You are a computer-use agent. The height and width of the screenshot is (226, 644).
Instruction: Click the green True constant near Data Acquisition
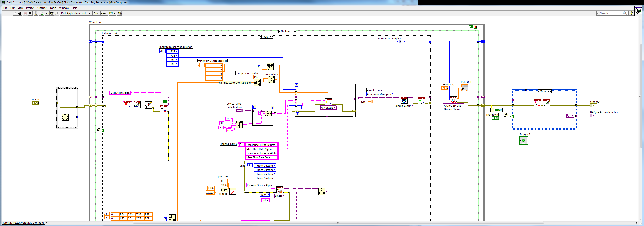pyautogui.click(x=165, y=102)
